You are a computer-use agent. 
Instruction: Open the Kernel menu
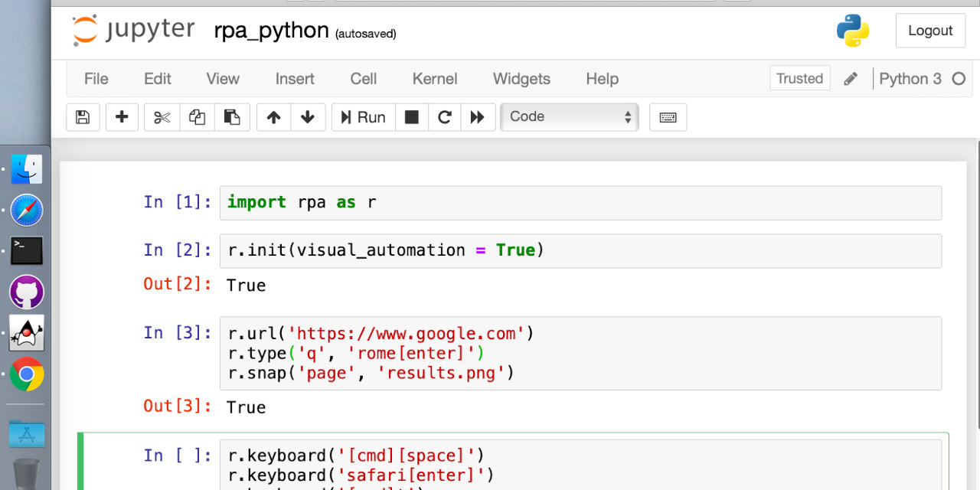click(434, 78)
